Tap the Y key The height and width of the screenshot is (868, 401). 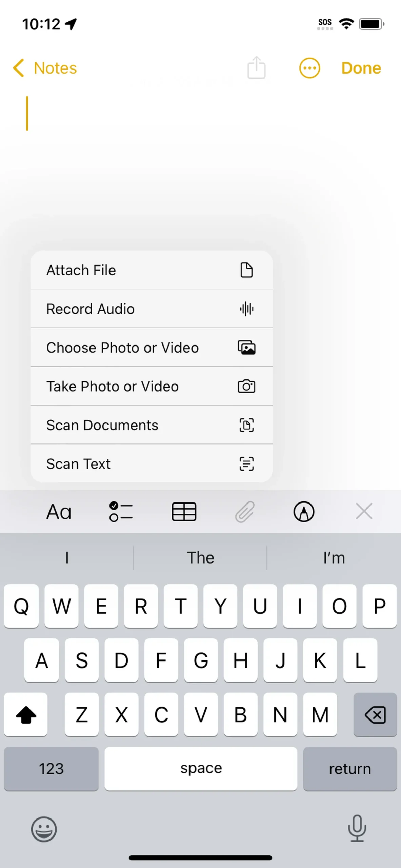(220, 606)
